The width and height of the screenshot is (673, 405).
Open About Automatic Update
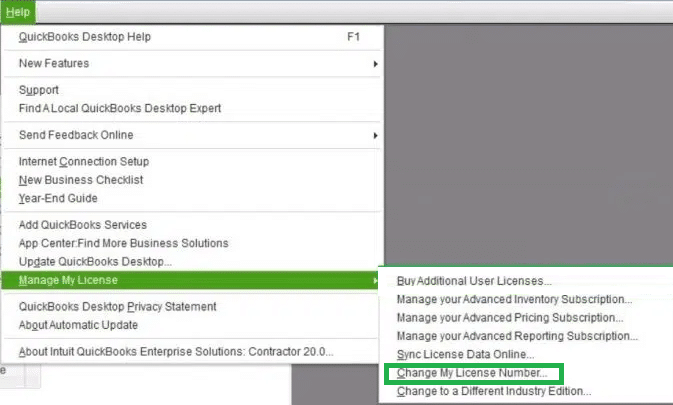pyautogui.click(x=78, y=325)
